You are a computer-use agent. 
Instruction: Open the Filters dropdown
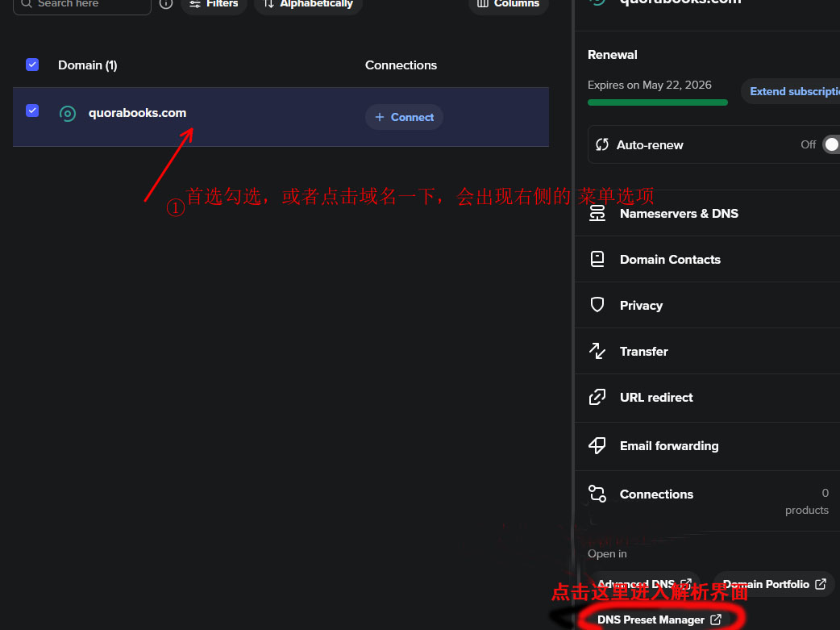click(214, 4)
